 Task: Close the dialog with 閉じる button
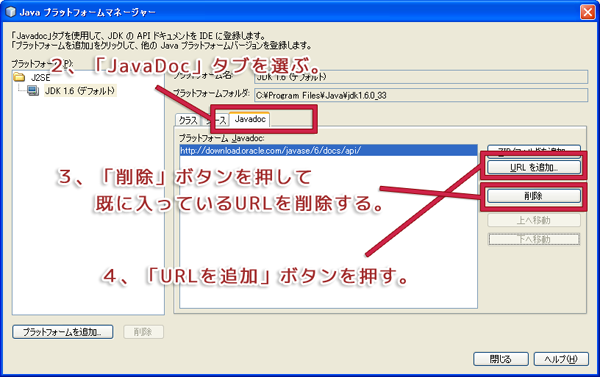501,359
